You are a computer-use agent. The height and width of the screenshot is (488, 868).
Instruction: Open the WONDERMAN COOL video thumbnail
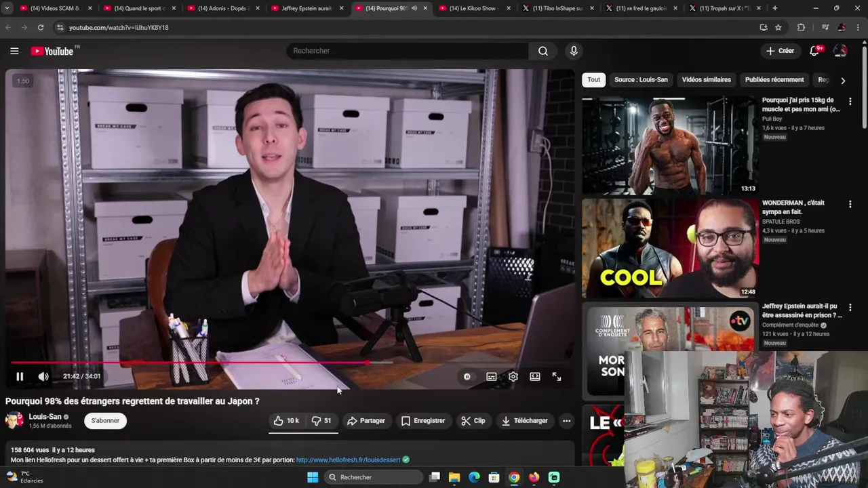point(670,249)
